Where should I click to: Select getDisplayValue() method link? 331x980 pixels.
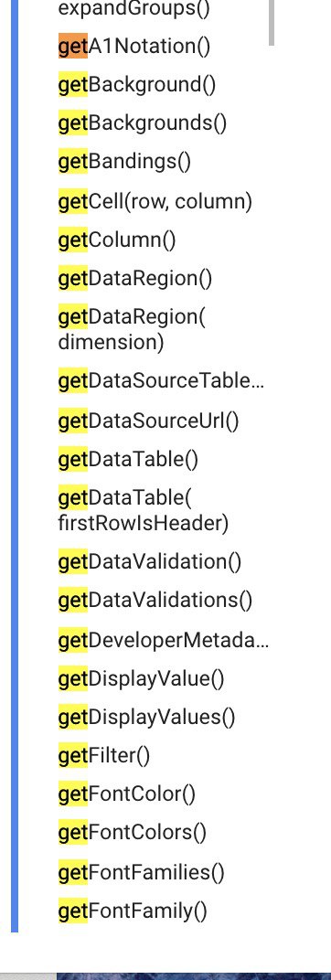(x=142, y=678)
